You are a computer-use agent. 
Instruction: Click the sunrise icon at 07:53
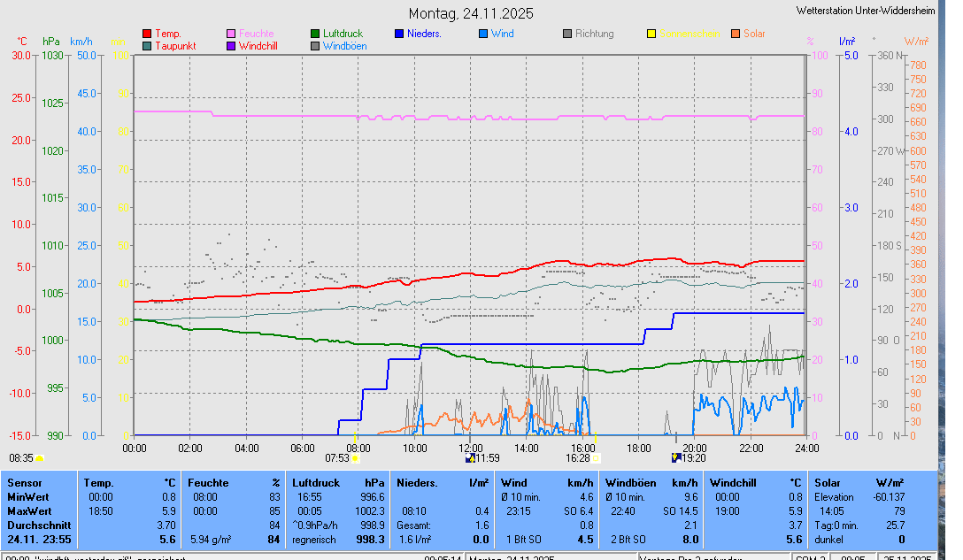(x=355, y=458)
